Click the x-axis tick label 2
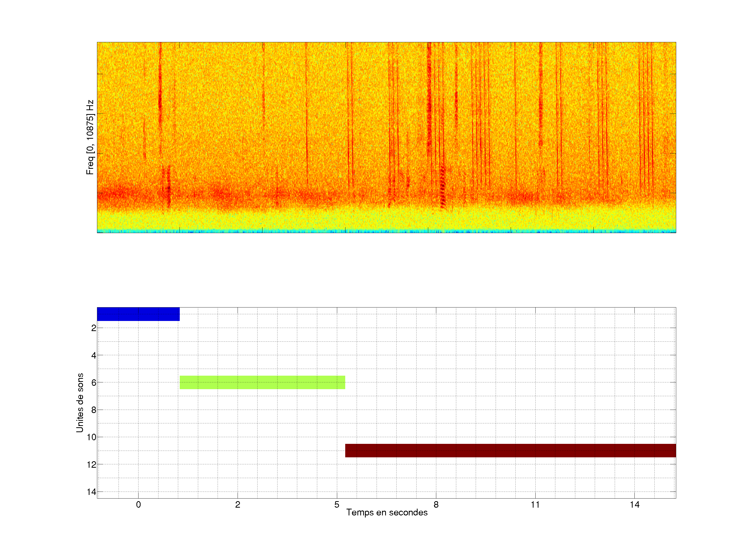Viewport: 747px width, 560px height. point(237,505)
